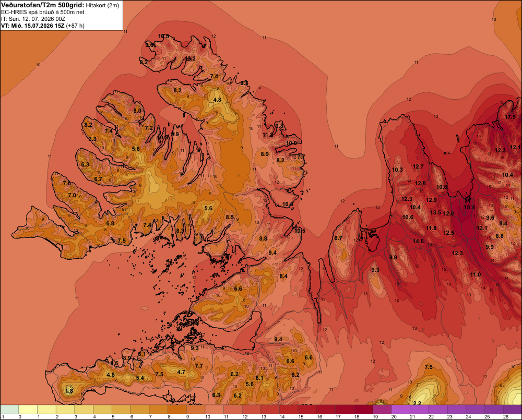Click the 8.7 temperature label

coord(338,238)
